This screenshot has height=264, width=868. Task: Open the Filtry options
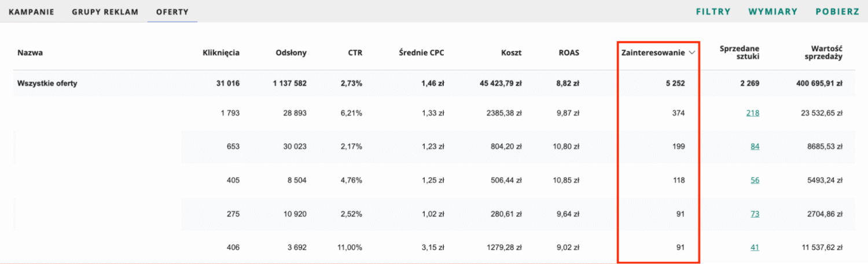pyautogui.click(x=713, y=12)
